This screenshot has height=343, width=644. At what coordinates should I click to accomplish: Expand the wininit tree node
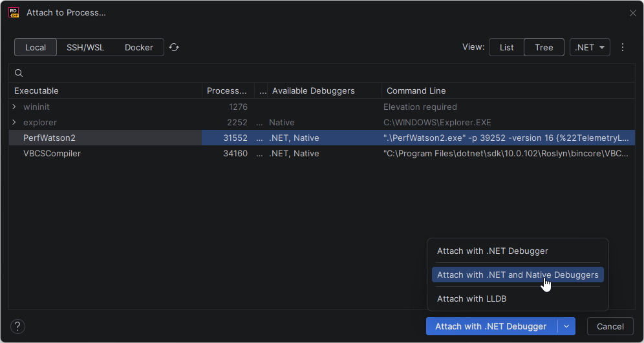pyautogui.click(x=14, y=107)
